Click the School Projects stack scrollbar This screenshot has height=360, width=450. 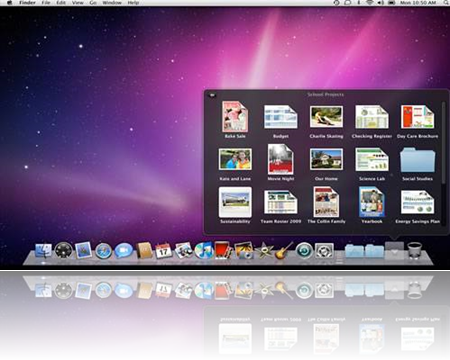[443, 143]
